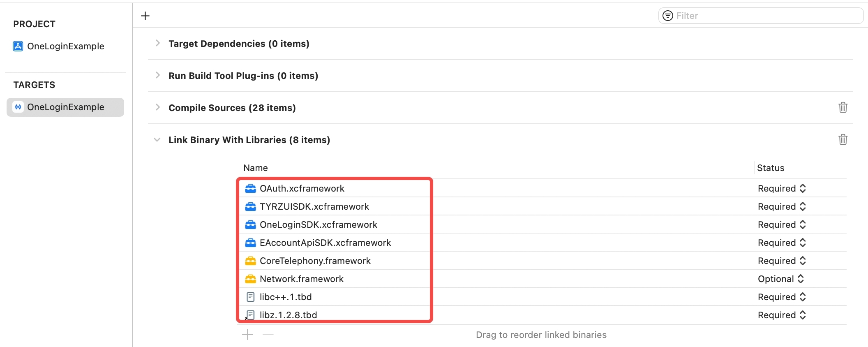The width and height of the screenshot is (868, 347).
Task: Expand Target Dependencies section
Action: pyautogui.click(x=157, y=43)
